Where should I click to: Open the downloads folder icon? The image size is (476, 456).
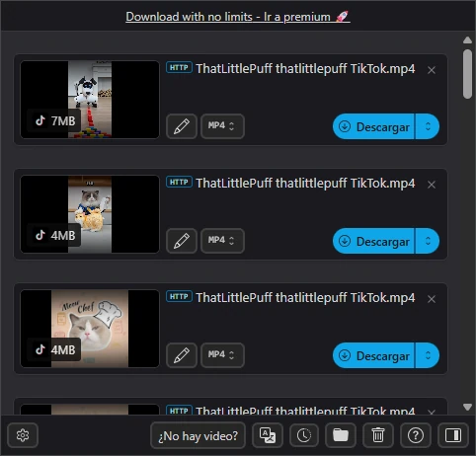point(341,435)
